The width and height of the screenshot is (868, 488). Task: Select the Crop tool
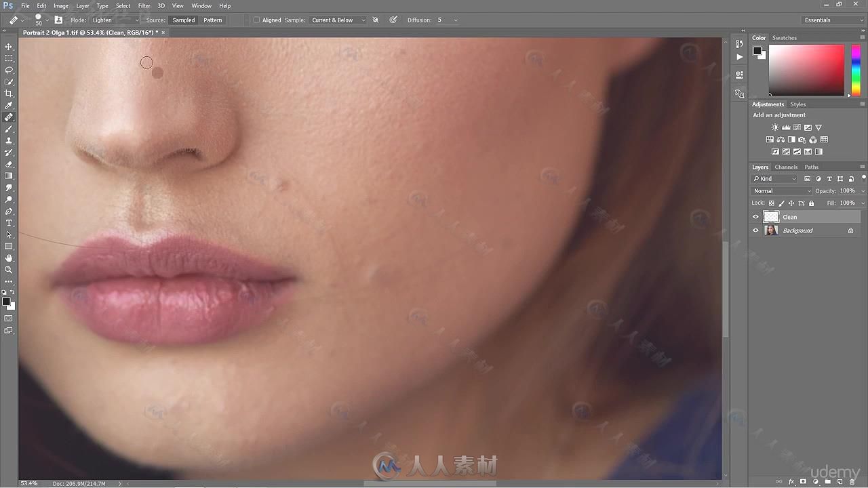pyautogui.click(x=9, y=94)
